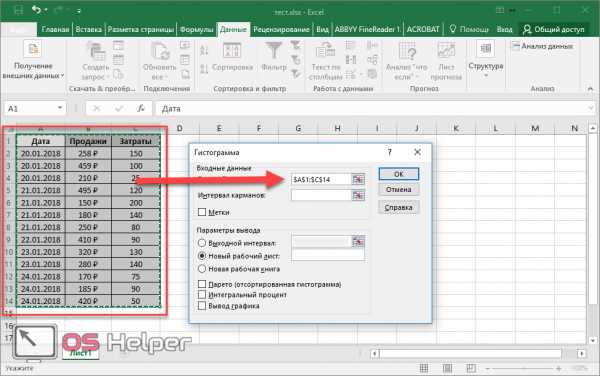
Task: Click the new worksheet name field
Action: [328, 255]
